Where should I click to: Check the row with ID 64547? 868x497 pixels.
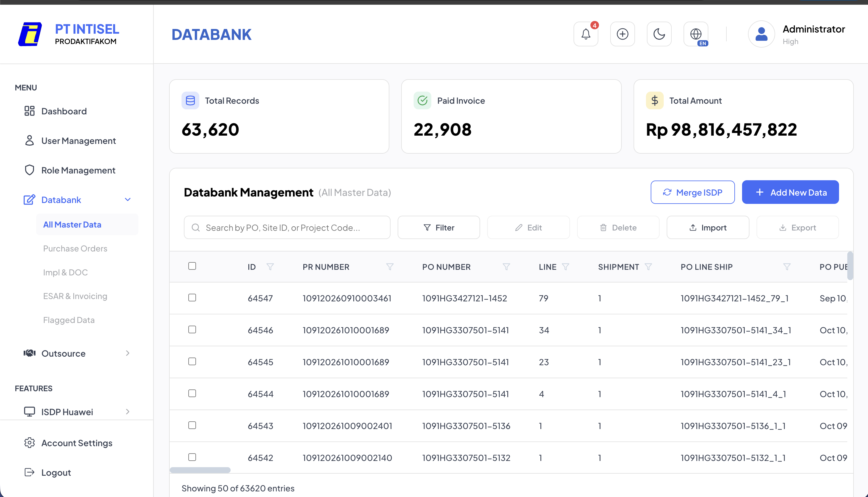coord(192,298)
